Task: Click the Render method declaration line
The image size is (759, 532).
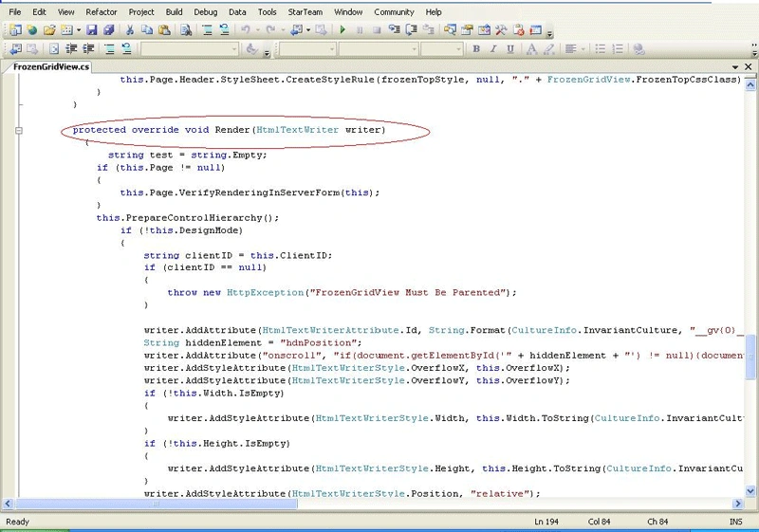Action: point(229,130)
